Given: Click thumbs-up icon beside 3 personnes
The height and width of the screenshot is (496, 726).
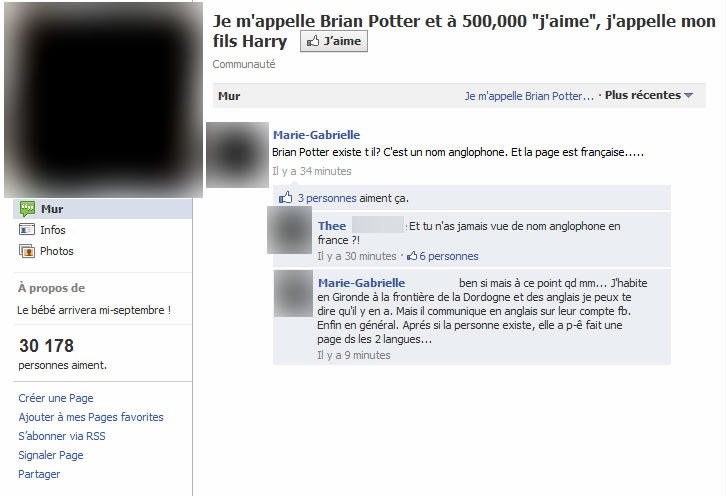Looking at the screenshot, I should [285, 198].
